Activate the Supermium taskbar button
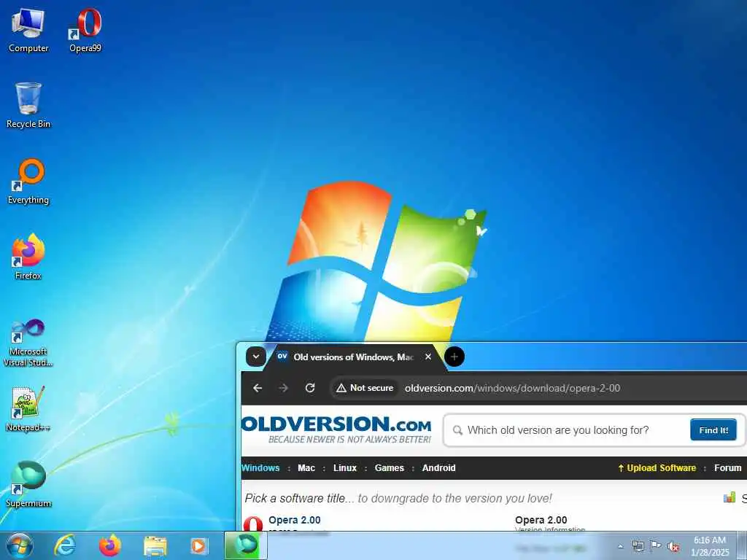Image resolution: width=747 pixels, height=560 pixels. tap(246, 545)
